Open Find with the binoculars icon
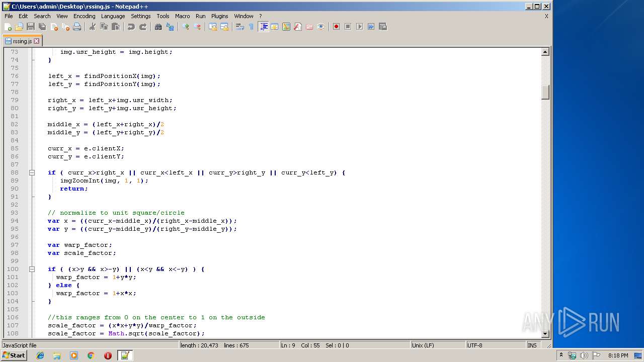The width and height of the screenshot is (644, 362). click(158, 27)
